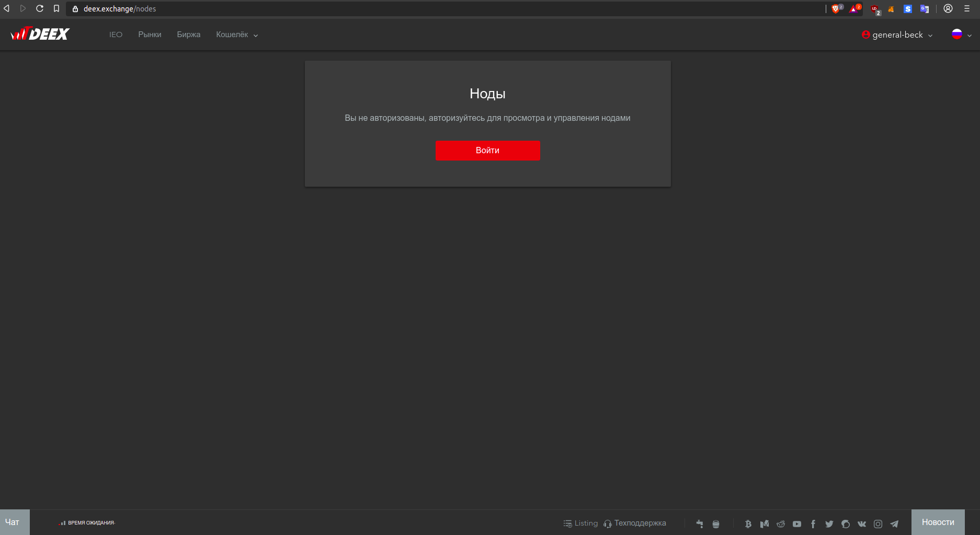
Task: Open the Биржа section
Action: 189,35
